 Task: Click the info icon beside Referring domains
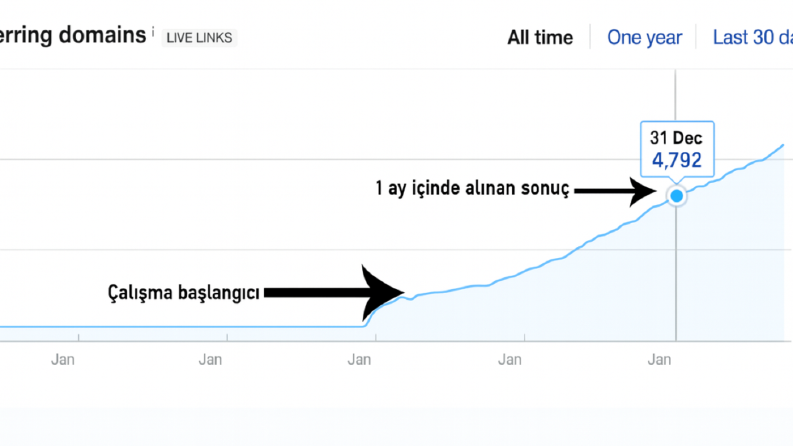(x=153, y=31)
